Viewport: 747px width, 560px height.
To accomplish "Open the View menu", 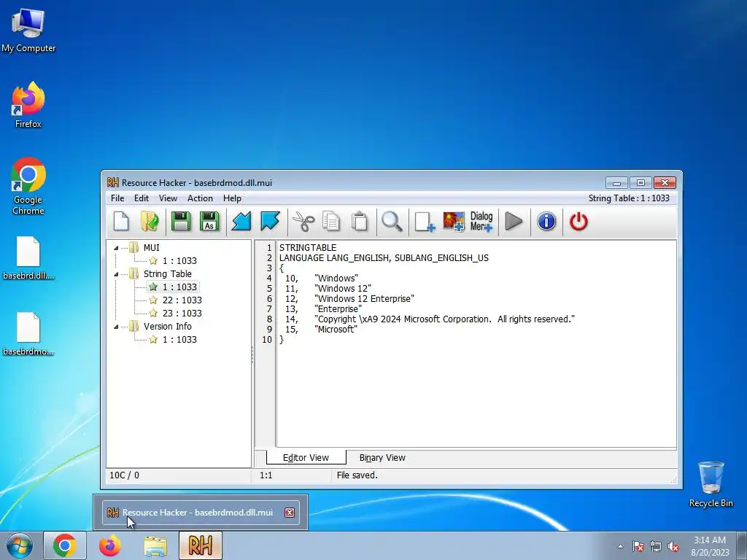I will coord(168,198).
